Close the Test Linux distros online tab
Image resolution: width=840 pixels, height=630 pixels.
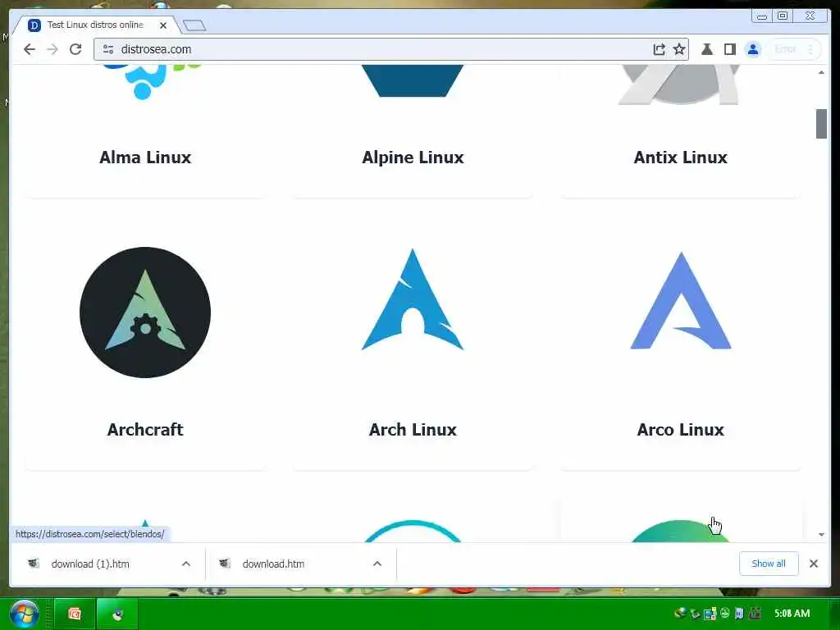pyautogui.click(x=163, y=25)
